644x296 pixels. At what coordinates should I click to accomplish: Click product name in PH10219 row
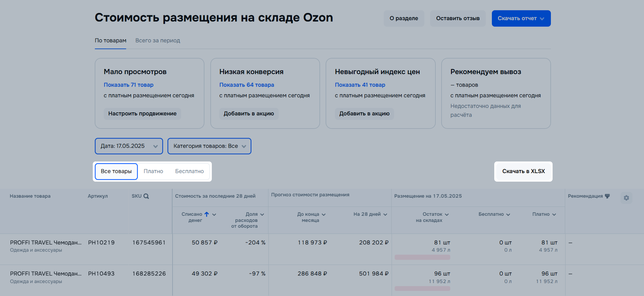pyautogui.click(x=46, y=243)
